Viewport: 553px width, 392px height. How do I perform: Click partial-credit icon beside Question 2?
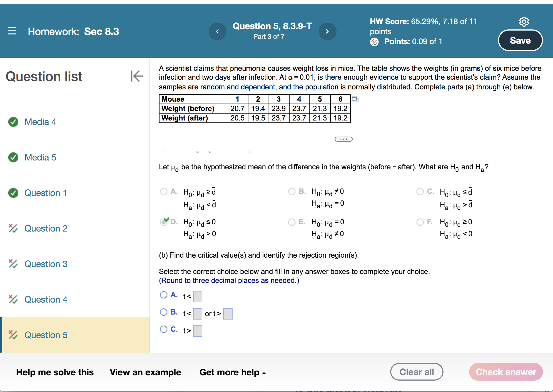click(x=13, y=228)
